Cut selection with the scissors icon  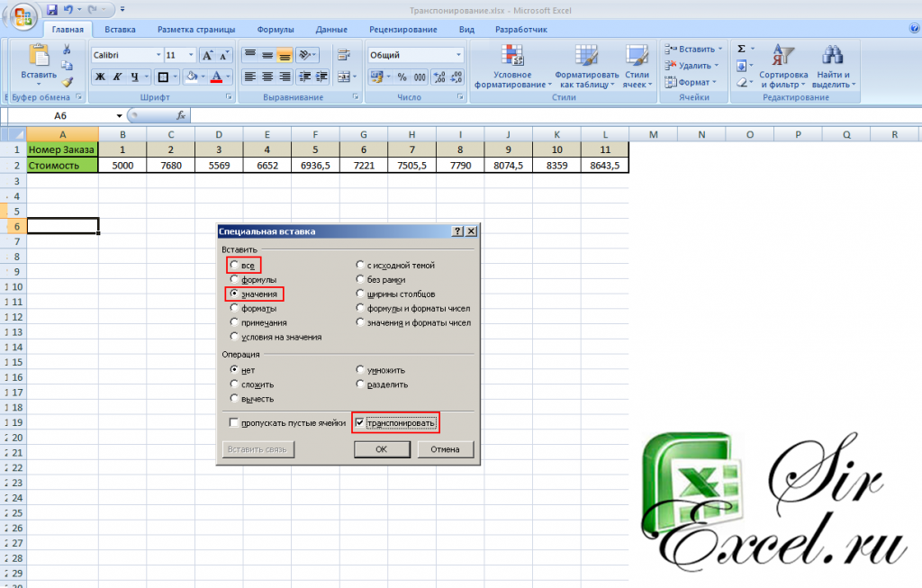coord(67,50)
